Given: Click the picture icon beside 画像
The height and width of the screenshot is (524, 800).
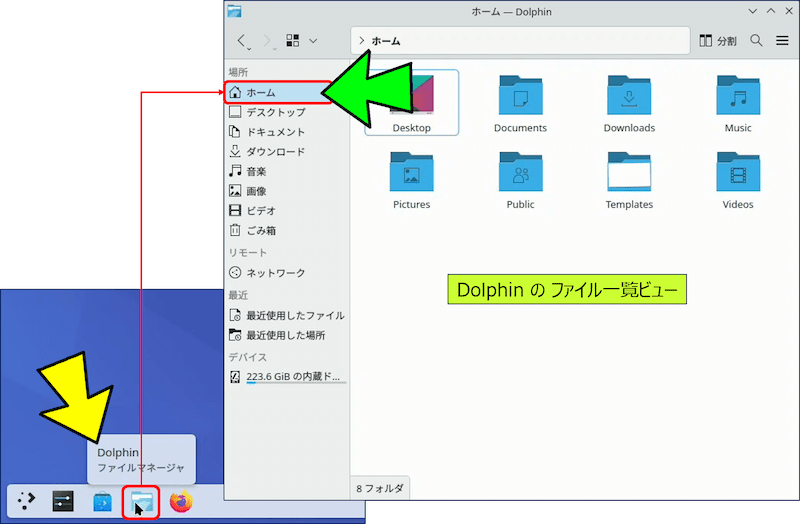Looking at the screenshot, I should (235, 191).
